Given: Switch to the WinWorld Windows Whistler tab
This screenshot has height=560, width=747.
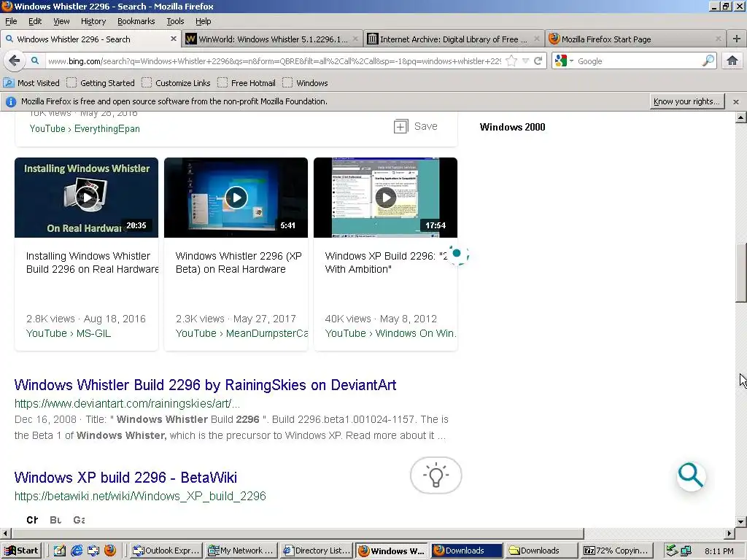Looking at the screenshot, I should pyautogui.click(x=272, y=39).
